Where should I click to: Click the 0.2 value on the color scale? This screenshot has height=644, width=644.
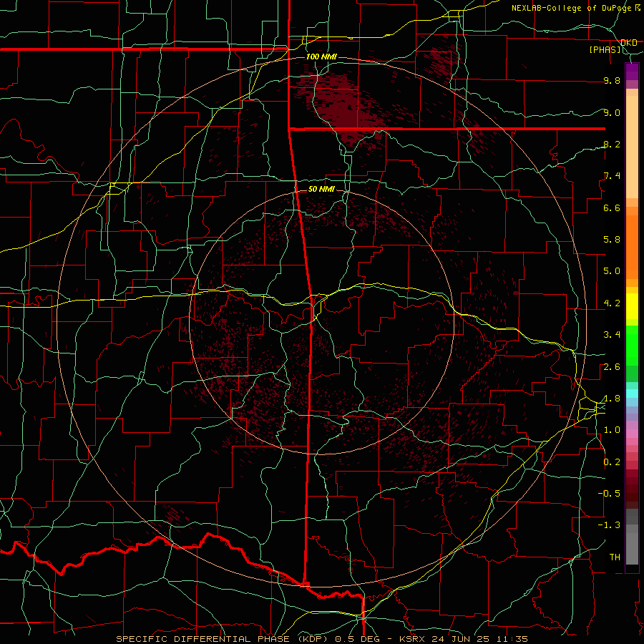pos(612,462)
